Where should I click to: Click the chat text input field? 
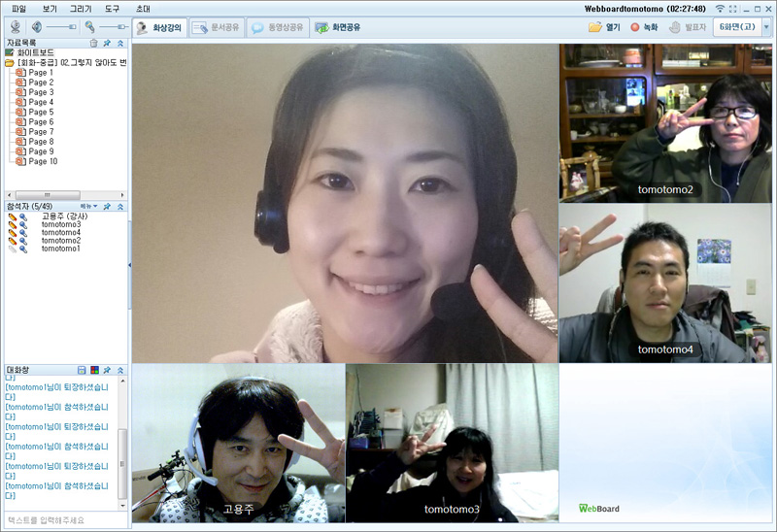64,520
